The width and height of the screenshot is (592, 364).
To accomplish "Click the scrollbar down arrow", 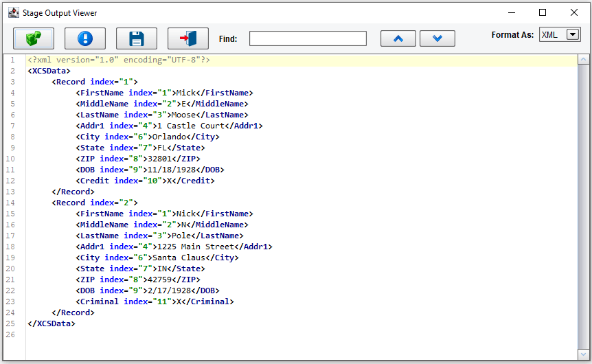I will [x=583, y=354].
